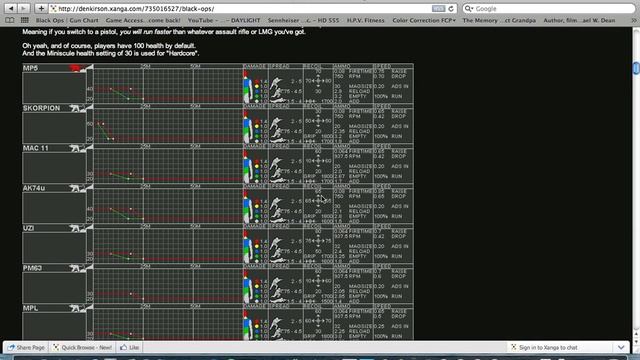This screenshot has width=640, height=360.
Task: Open Black Ops | Gun Chart bookmark
Action: click(67, 20)
